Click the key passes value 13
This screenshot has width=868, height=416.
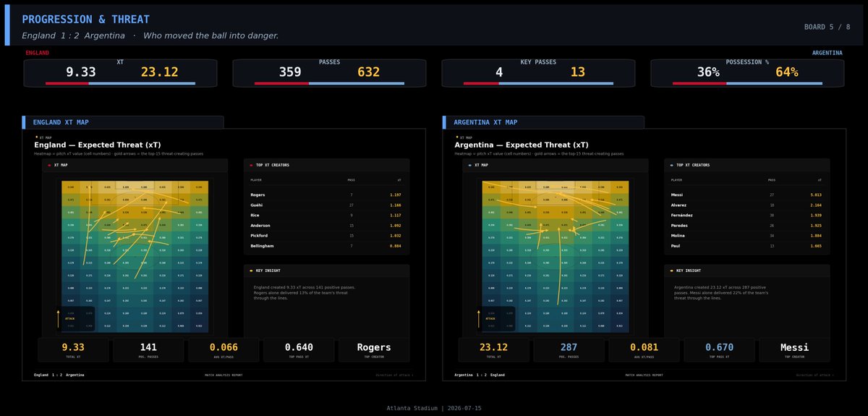[x=578, y=72]
